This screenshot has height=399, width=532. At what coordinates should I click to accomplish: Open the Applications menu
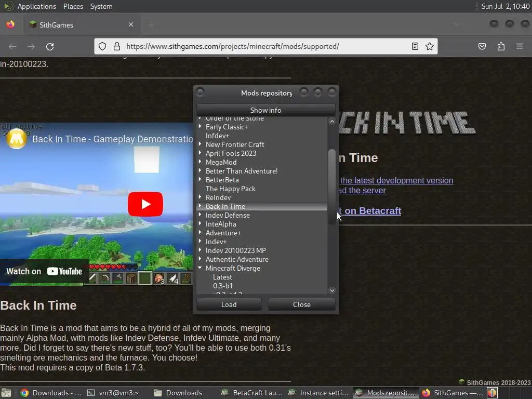click(37, 6)
